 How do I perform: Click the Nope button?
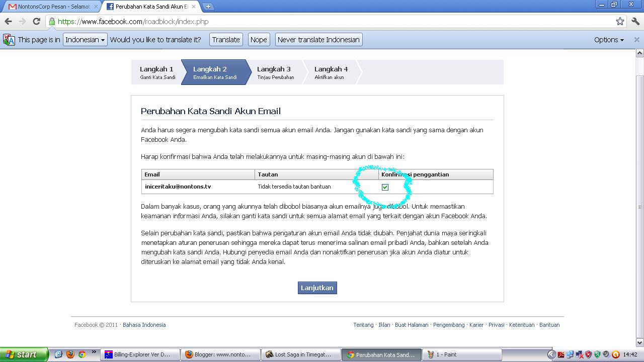[x=259, y=40]
